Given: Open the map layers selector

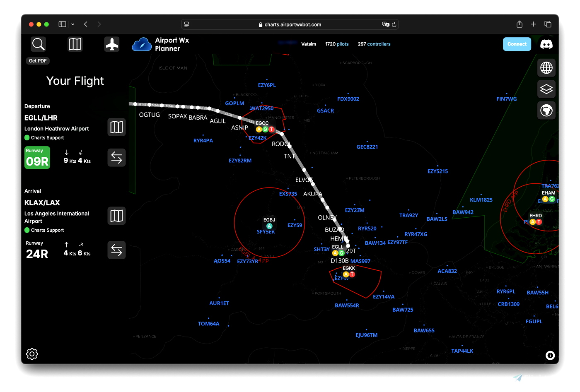Looking at the screenshot, I should [546, 89].
